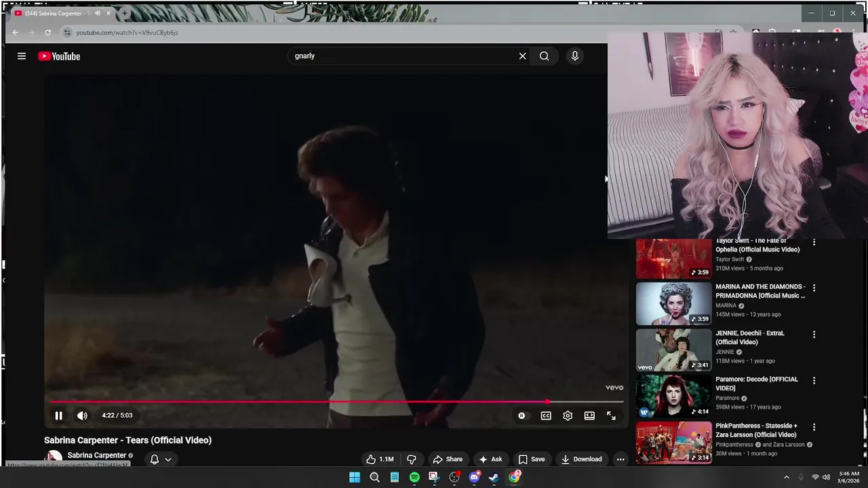Open the player settings gear
Screen dimensions: 868x488
tap(568, 415)
